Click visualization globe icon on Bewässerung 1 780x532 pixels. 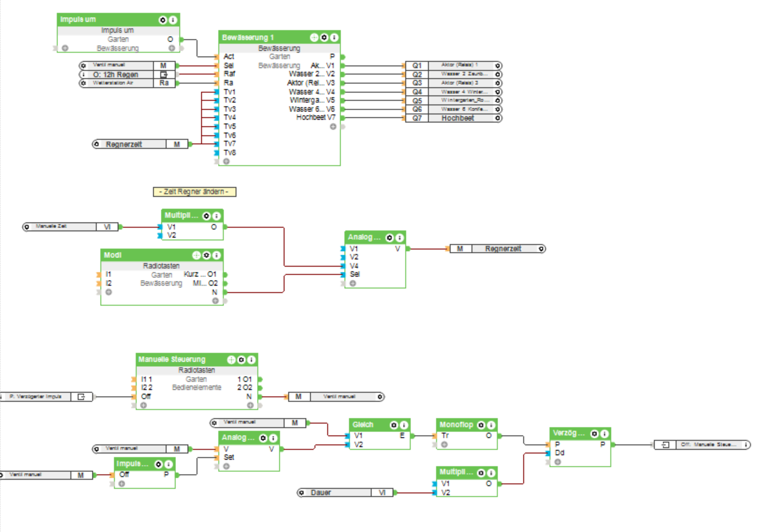(314, 37)
